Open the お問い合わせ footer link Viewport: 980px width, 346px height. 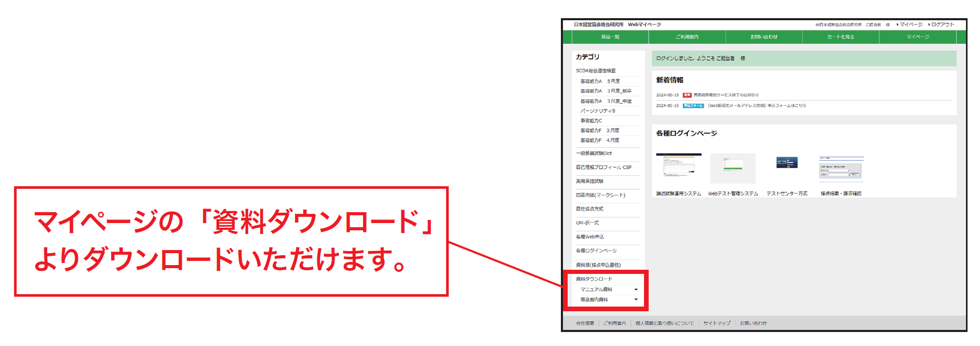coord(754,323)
